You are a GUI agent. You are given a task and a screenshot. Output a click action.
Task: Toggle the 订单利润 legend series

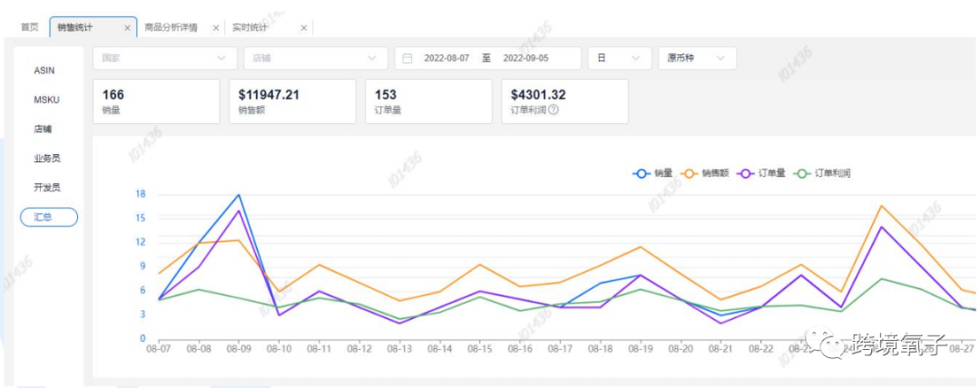click(x=821, y=174)
